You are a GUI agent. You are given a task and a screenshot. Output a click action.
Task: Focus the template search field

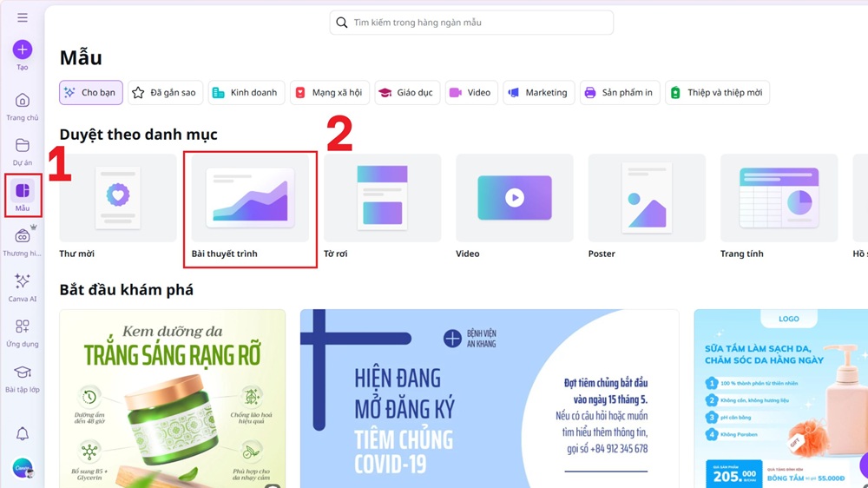click(x=471, y=23)
